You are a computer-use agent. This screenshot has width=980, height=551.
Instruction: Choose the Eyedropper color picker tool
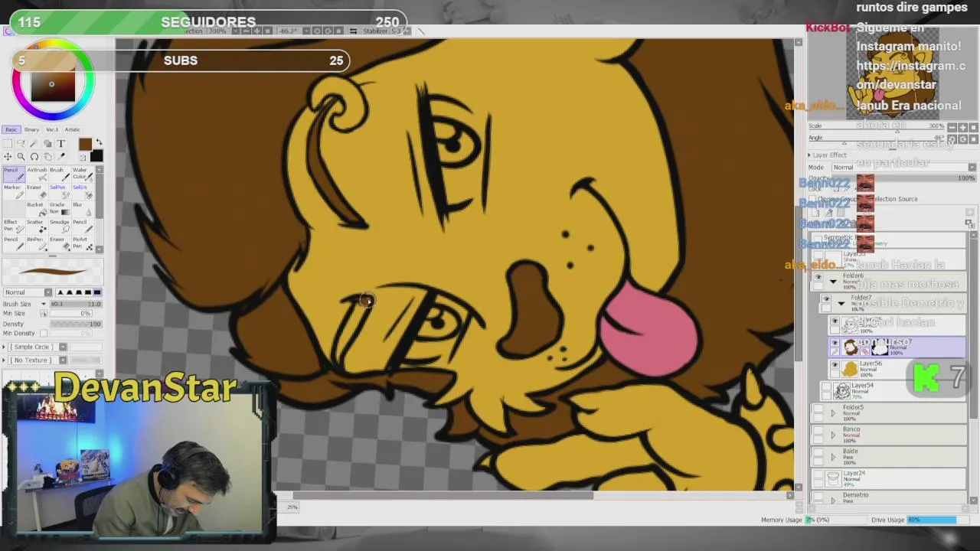pyautogui.click(x=61, y=157)
